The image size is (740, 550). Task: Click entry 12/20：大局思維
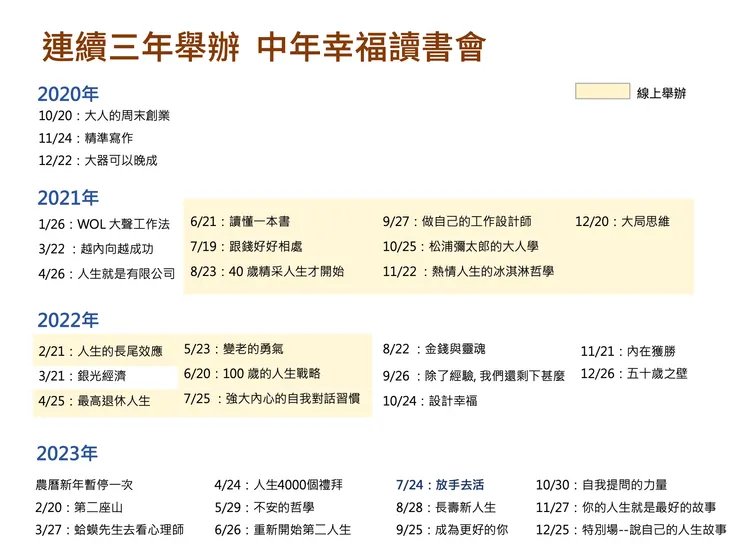pos(622,221)
